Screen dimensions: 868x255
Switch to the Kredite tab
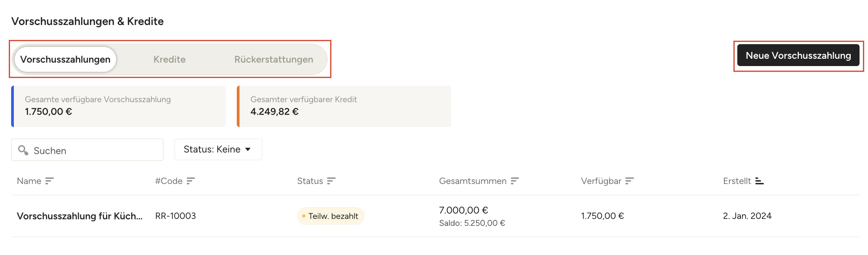tap(170, 60)
